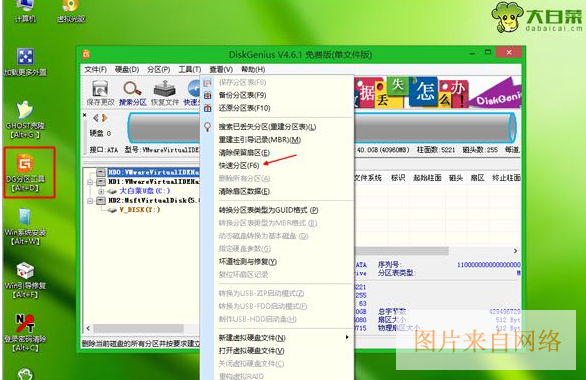
Task: Click the magnifier icon beside 搜索已丢失分区
Action: click(x=207, y=127)
